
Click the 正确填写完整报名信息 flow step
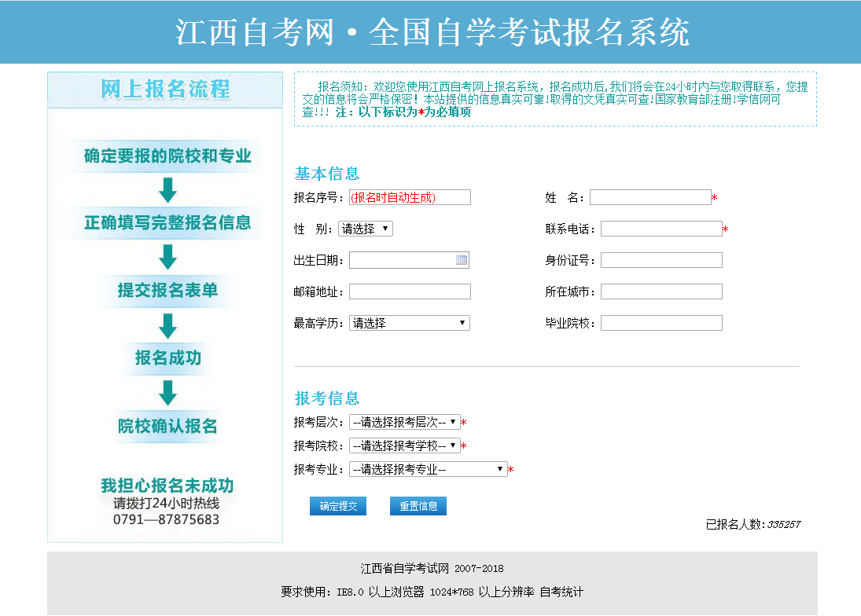(165, 223)
